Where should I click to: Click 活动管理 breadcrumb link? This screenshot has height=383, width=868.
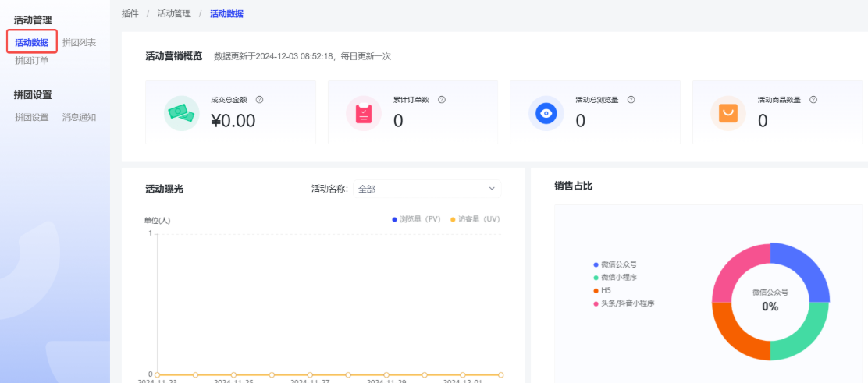coord(173,14)
